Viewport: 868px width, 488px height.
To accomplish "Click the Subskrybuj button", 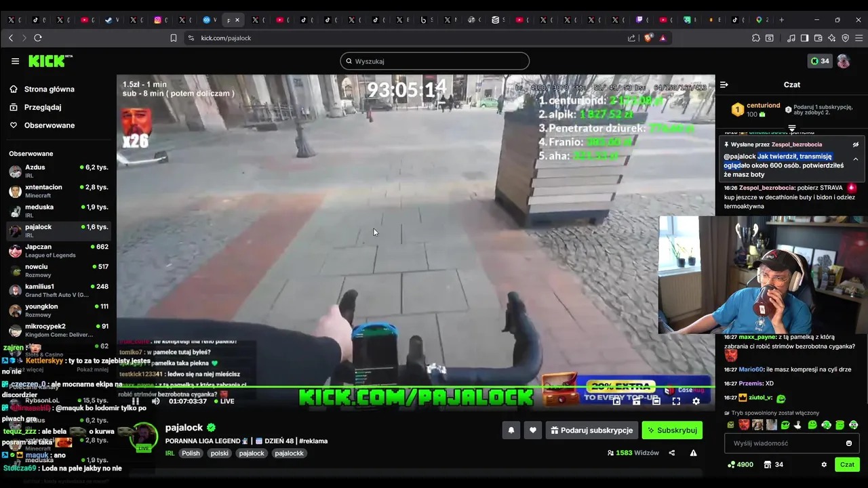I will click(x=672, y=430).
